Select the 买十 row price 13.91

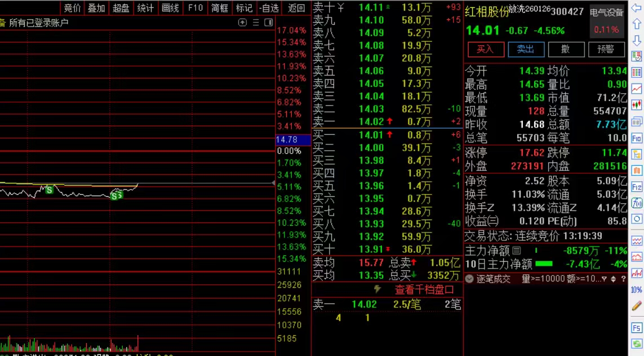(x=371, y=249)
